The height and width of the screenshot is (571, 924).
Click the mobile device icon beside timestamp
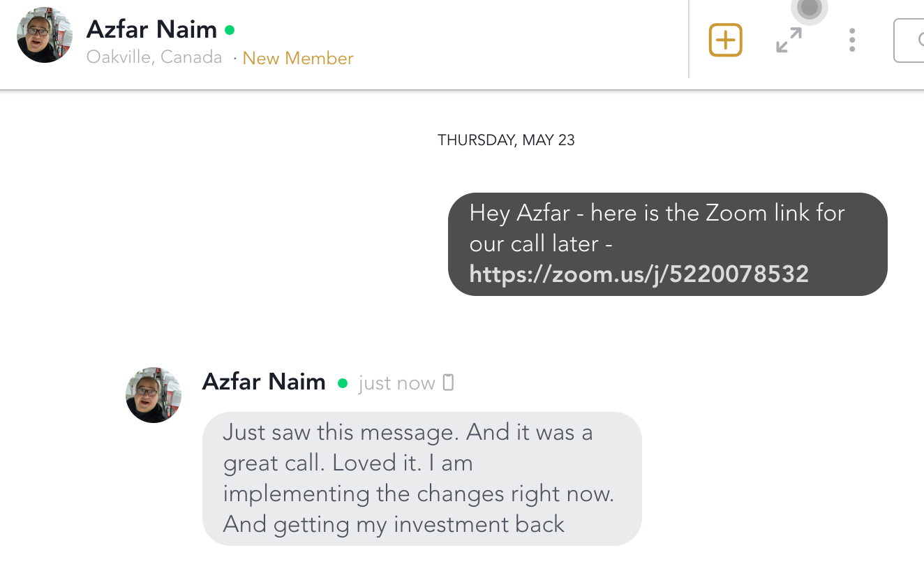pyautogui.click(x=449, y=383)
